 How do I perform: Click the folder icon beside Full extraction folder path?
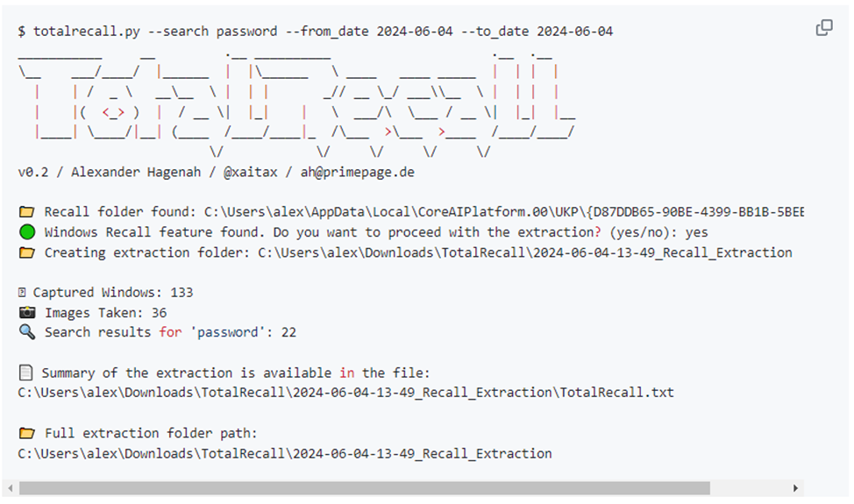pos(27,433)
